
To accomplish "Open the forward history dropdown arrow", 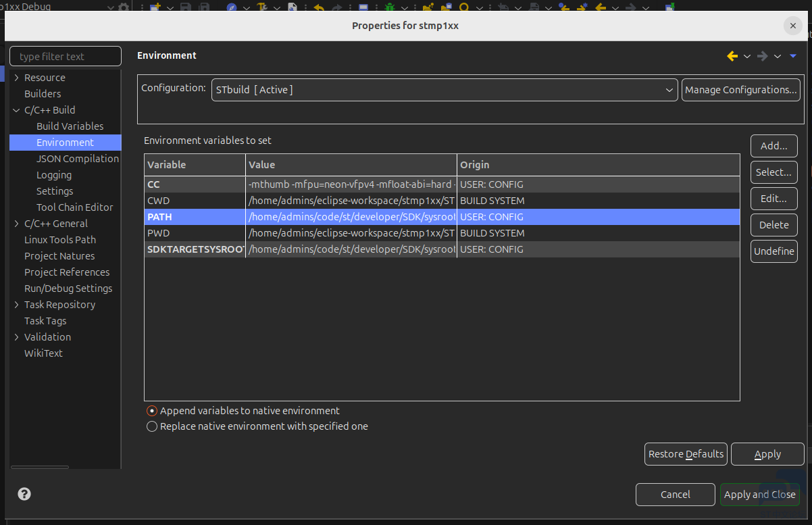I will (x=778, y=56).
